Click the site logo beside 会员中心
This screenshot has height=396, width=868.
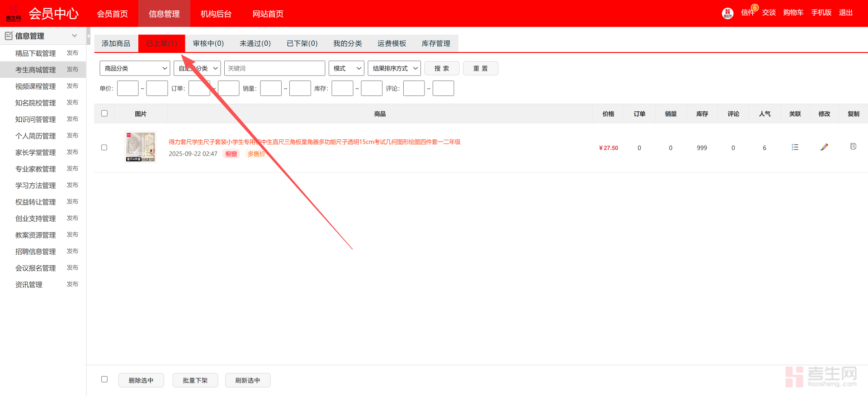[14, 14]
